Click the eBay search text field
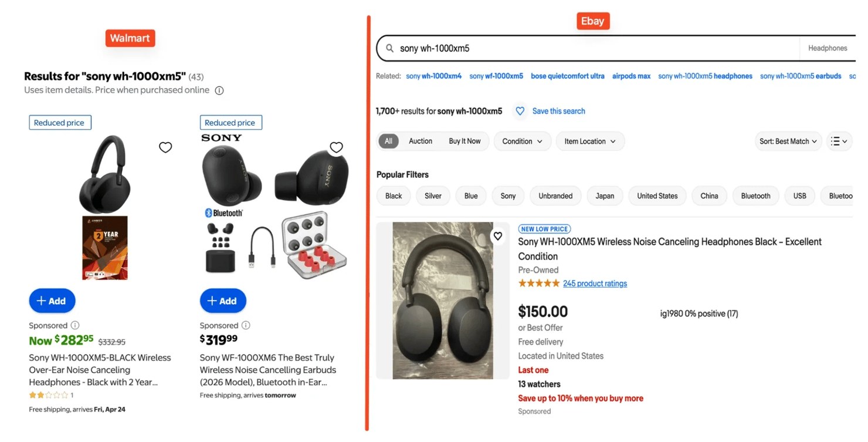 tap(592, 48)
